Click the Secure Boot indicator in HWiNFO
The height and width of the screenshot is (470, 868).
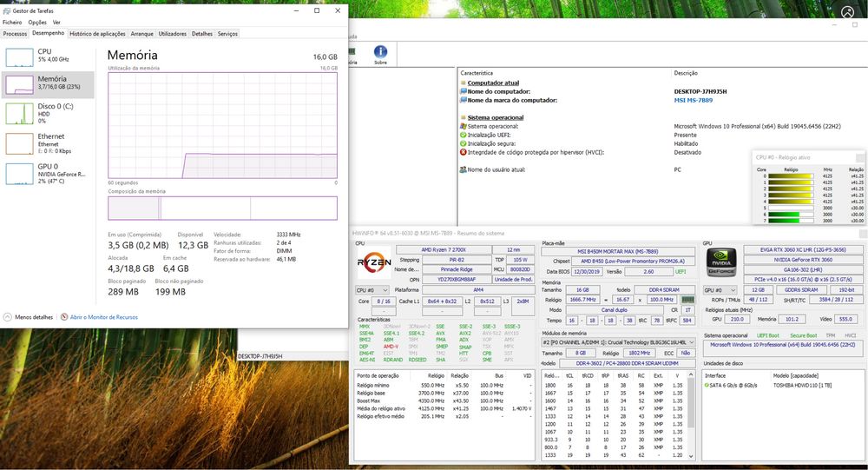[803, 335]
